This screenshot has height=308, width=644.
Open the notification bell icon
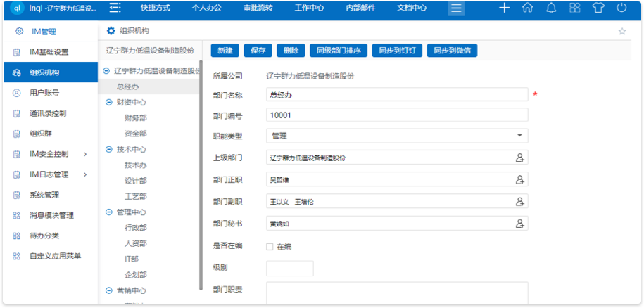551,8
